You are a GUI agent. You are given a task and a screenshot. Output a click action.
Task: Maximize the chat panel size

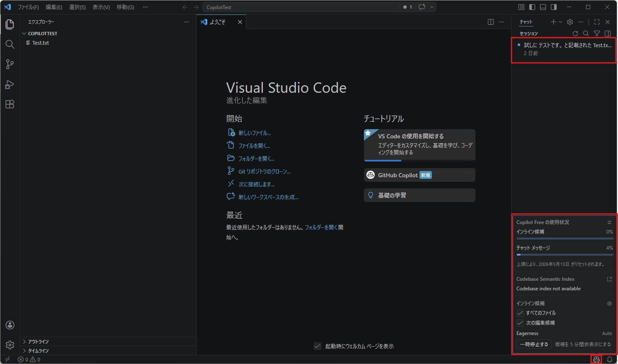coord(597,22)
